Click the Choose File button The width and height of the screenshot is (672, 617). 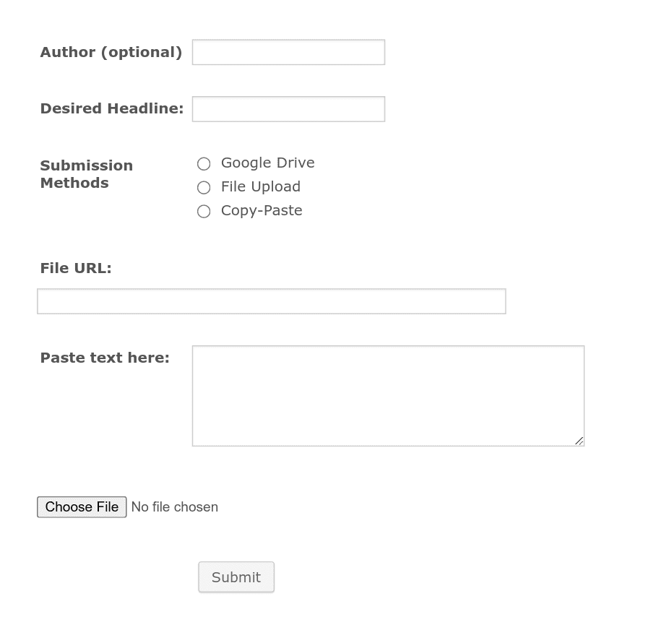(x=81, y=506)
